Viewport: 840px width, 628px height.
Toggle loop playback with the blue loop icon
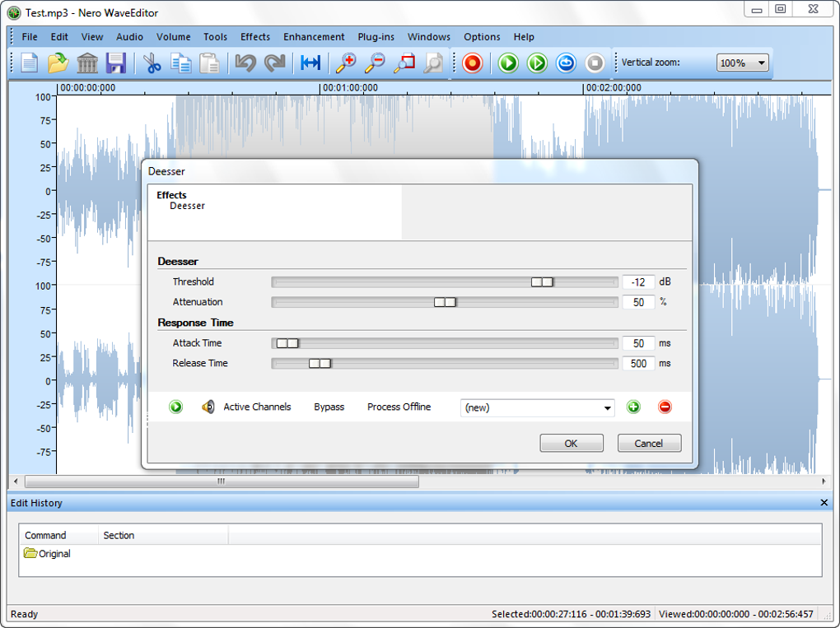(x=567, y=63)
